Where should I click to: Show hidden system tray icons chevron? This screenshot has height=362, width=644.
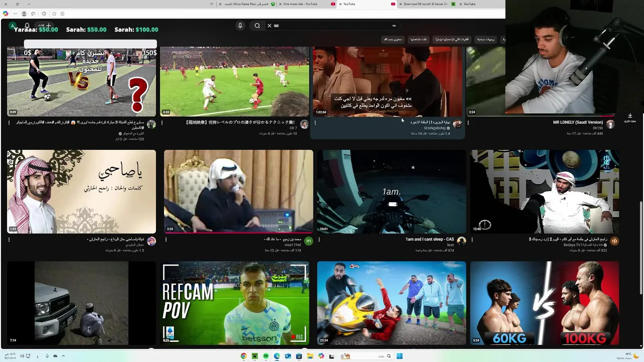63,356
